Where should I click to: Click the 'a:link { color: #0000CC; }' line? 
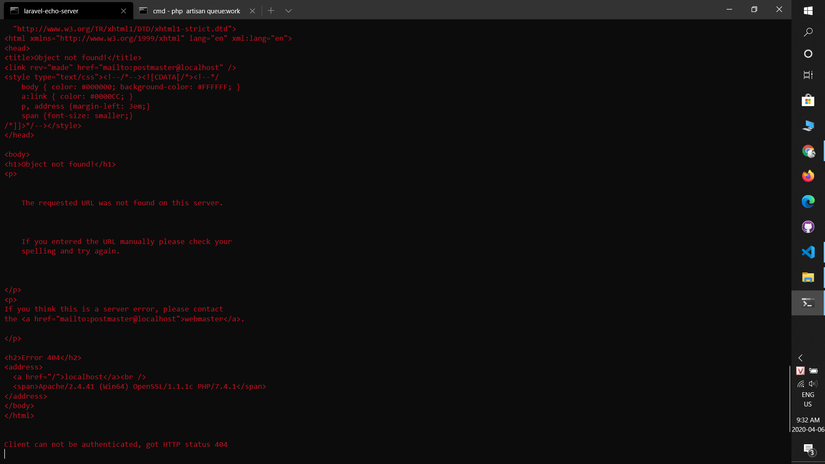(x=77, y=97)
